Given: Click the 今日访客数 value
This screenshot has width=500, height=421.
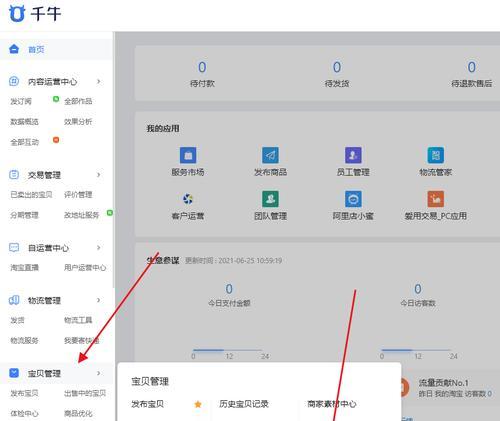Looking at the screenshot, I should point(418,289).
